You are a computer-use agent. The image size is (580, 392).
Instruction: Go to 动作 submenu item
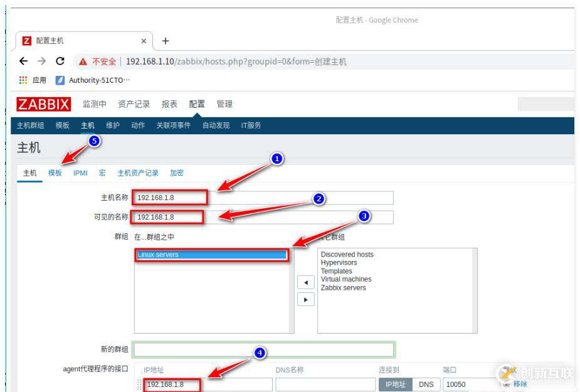tap(138, 125)
